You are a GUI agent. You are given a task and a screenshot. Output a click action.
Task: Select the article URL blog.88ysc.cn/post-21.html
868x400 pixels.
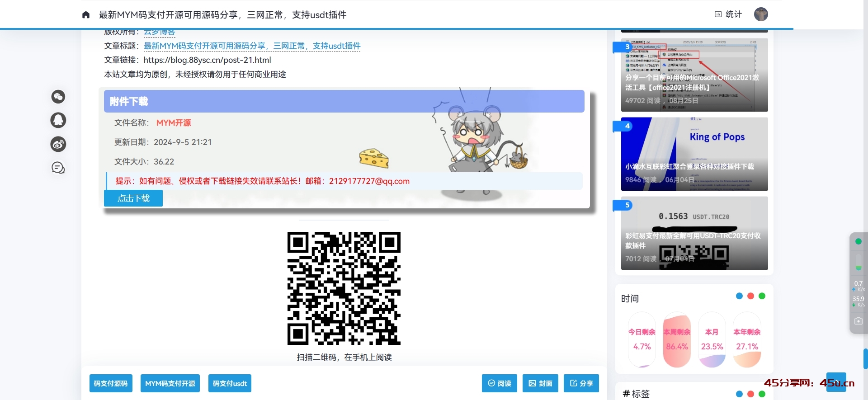[207, 60]
